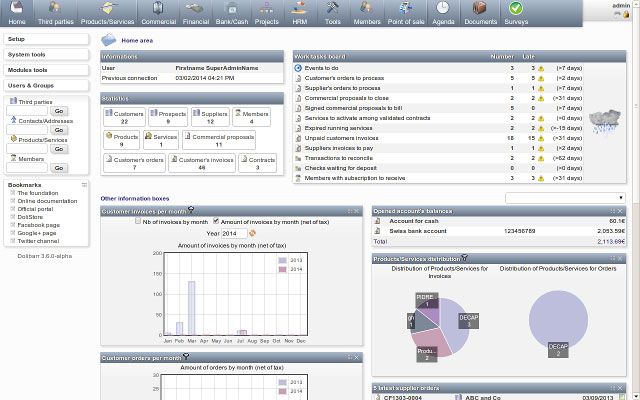Image resolution: width=640 pixels, height=400 pixels.
Task: Click 2014 legend swatch in invoices chart
Action: pos(282,269)
